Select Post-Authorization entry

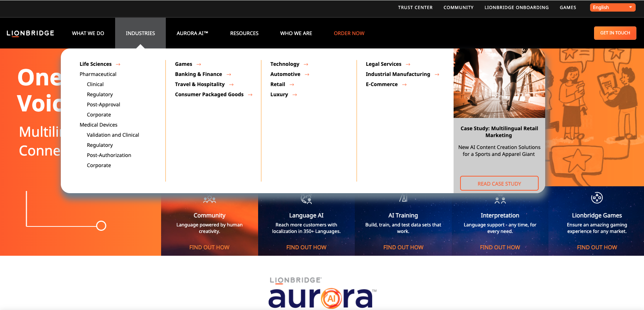[x=109, y=155]
